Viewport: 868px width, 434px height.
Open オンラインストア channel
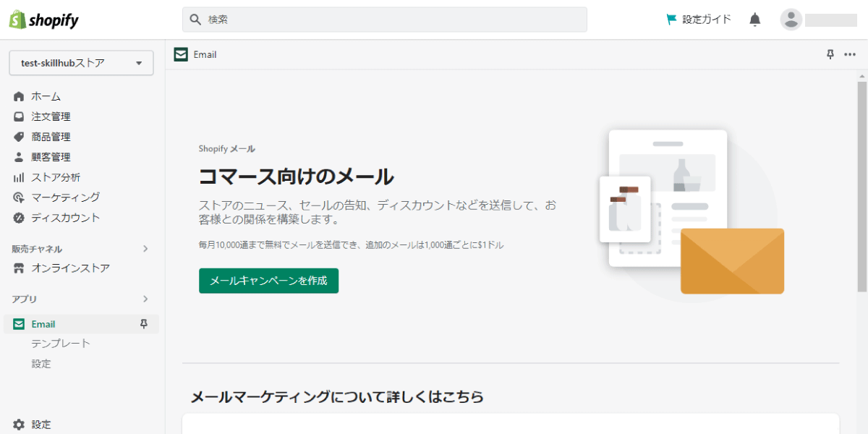(x=71, y=268)
